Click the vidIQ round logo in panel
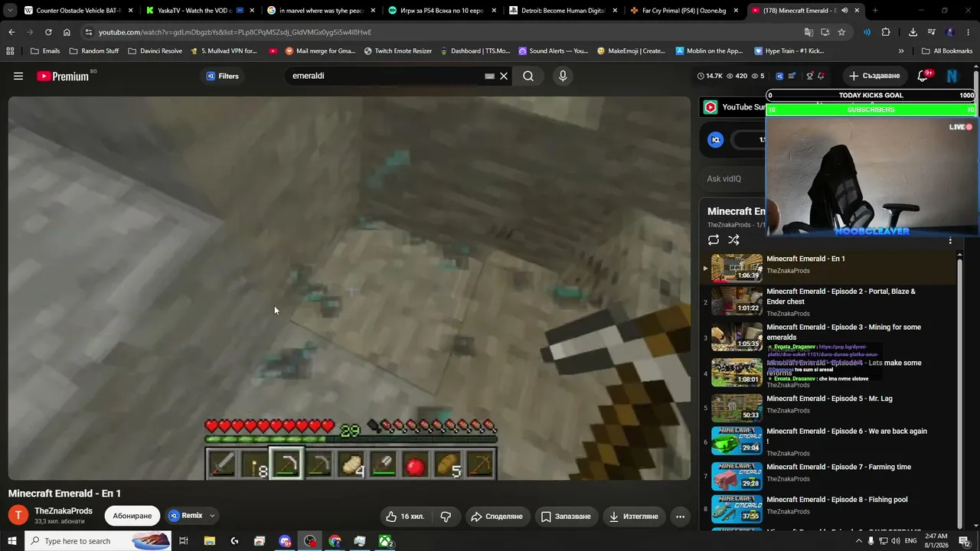 click(716, 139)
